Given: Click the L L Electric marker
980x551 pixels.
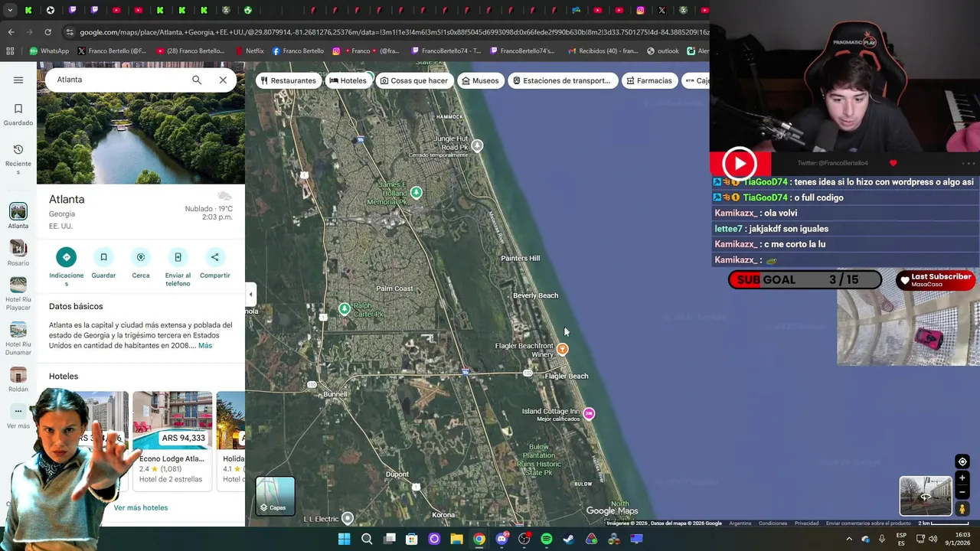Looking at the screenshot, I should click(x=348, y=518).
